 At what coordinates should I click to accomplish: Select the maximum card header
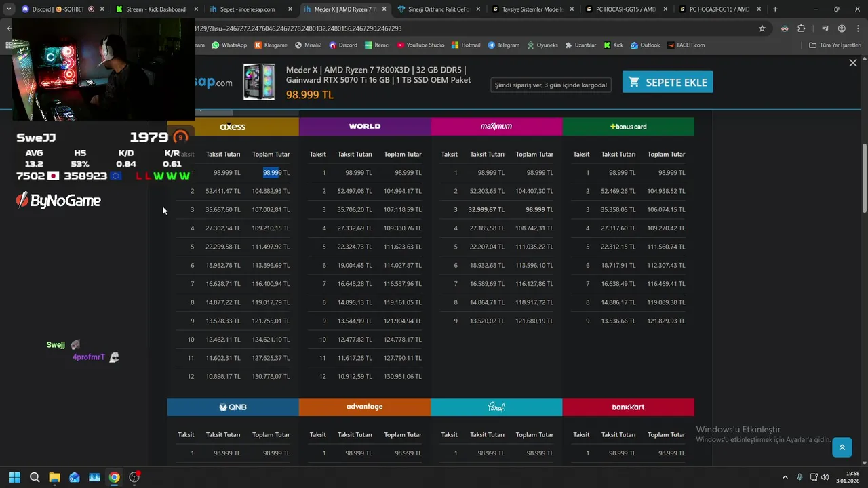point(496,127)
